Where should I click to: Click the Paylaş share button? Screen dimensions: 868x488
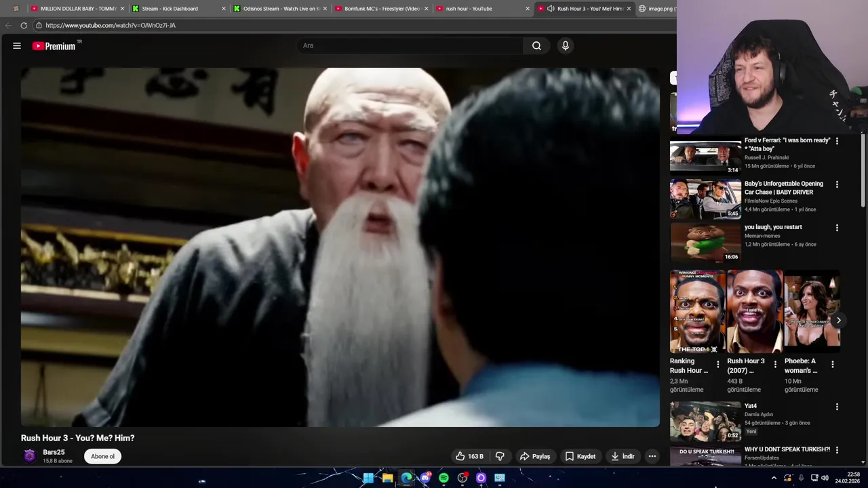coord(535,456)
